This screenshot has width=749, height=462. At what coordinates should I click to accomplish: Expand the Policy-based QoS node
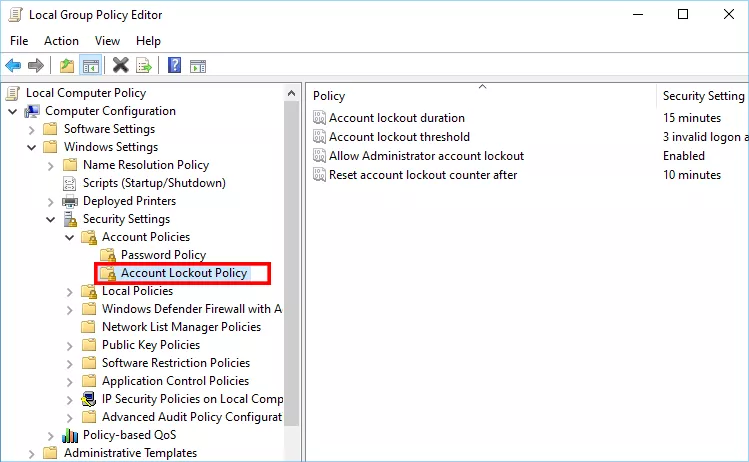click(x=51, y=436)
